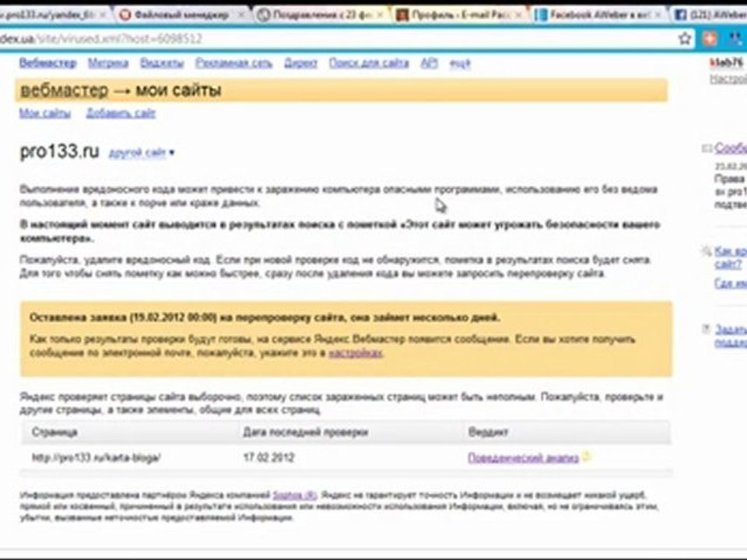Expand the ещё menu link
Screen dimensions: 747x560
(460, 63)
